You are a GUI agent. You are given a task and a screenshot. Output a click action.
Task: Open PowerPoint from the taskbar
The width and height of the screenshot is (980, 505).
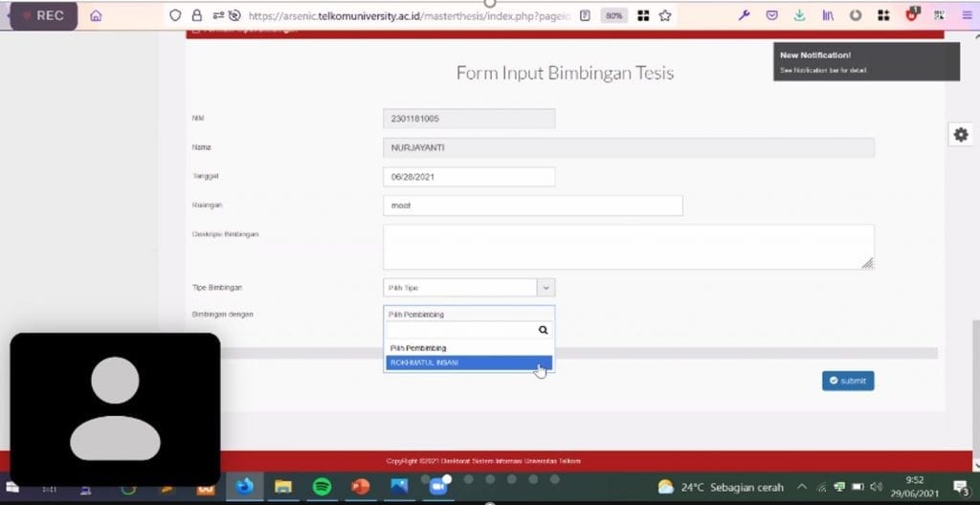(x=361, y=487)
